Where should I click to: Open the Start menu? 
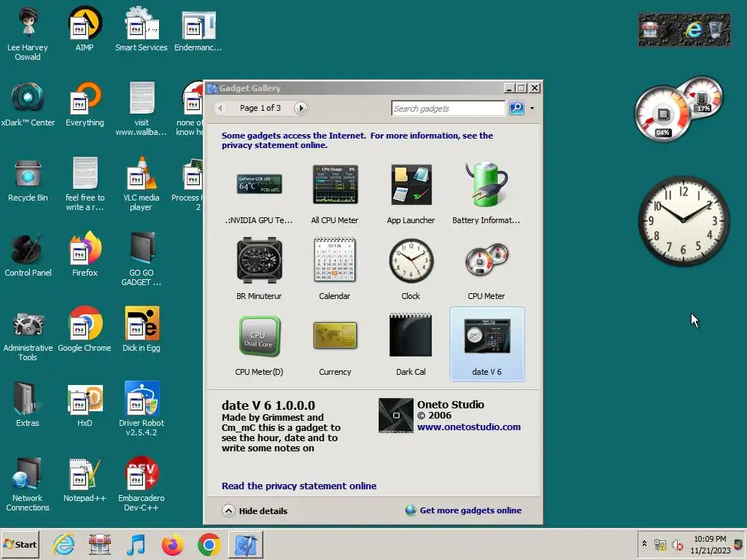click(x=20, y=544)
